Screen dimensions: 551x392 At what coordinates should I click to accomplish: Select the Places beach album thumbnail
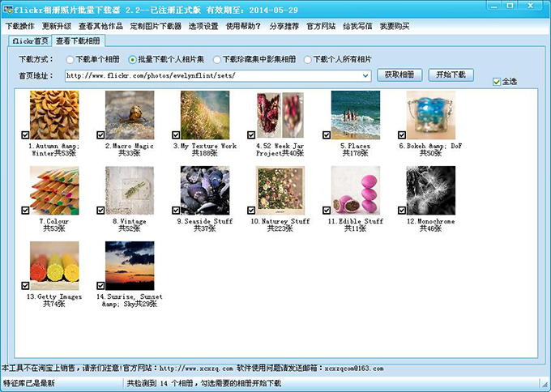(x=356, y=115)
